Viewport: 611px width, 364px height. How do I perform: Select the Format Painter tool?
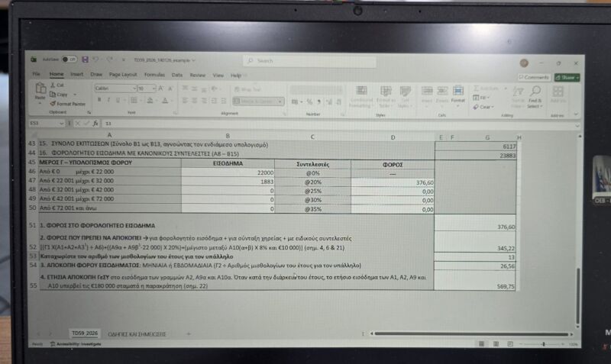[69, 103]
